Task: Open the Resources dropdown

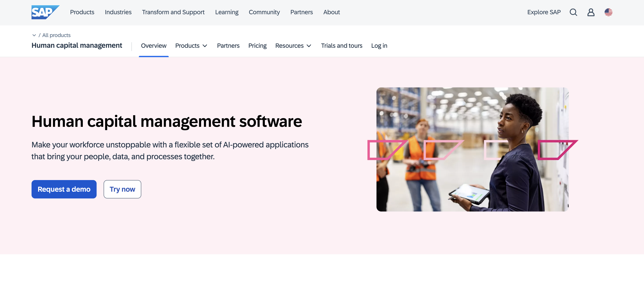Action: coord(293,46)
